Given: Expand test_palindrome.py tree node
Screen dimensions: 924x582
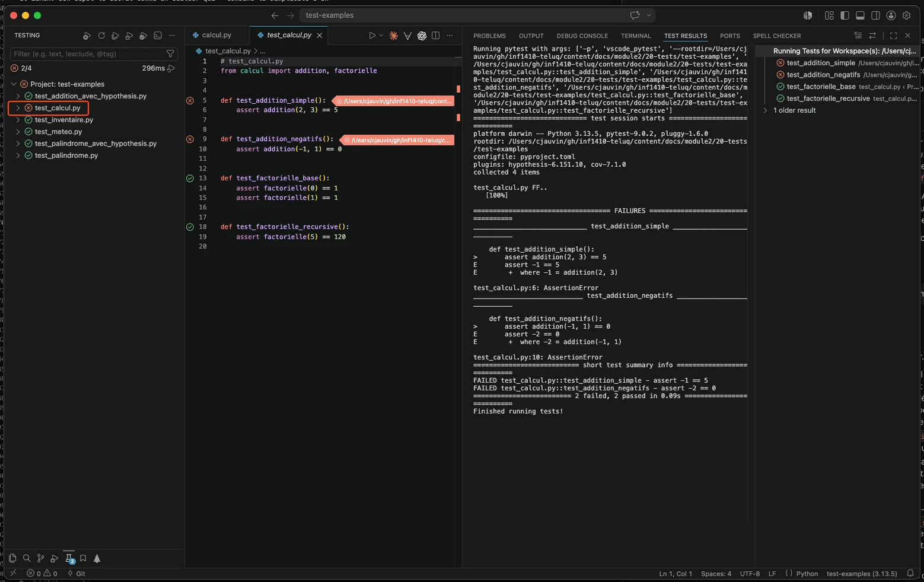Looking at the screenshot, I should pos(18,155).
